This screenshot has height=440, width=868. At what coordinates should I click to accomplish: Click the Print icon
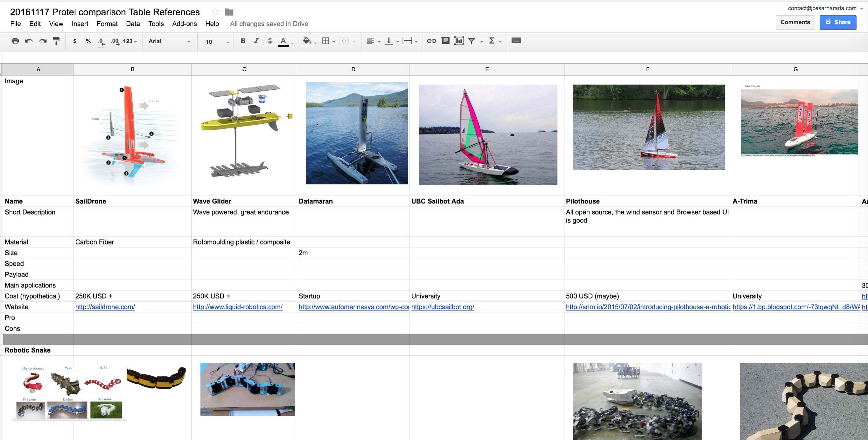pos(15,41)
